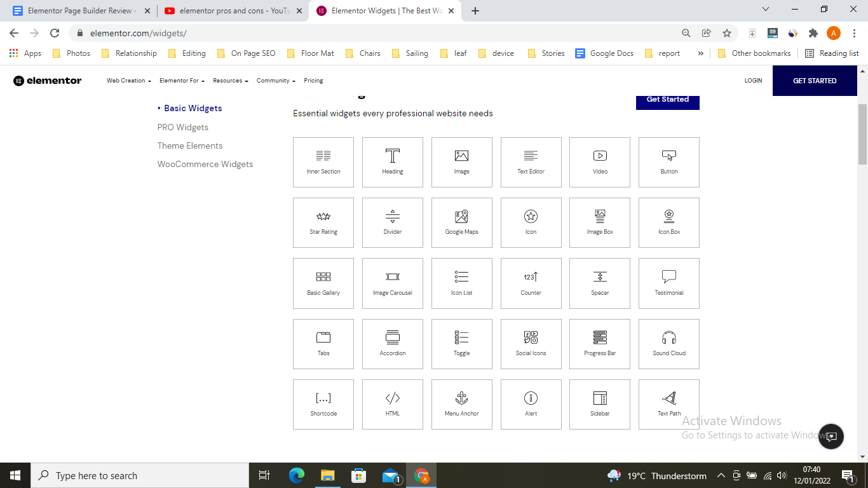Screen dimensions: 868x488
Task: Open Chrome Extensions puzzle icon
Action: pos(813,33)
